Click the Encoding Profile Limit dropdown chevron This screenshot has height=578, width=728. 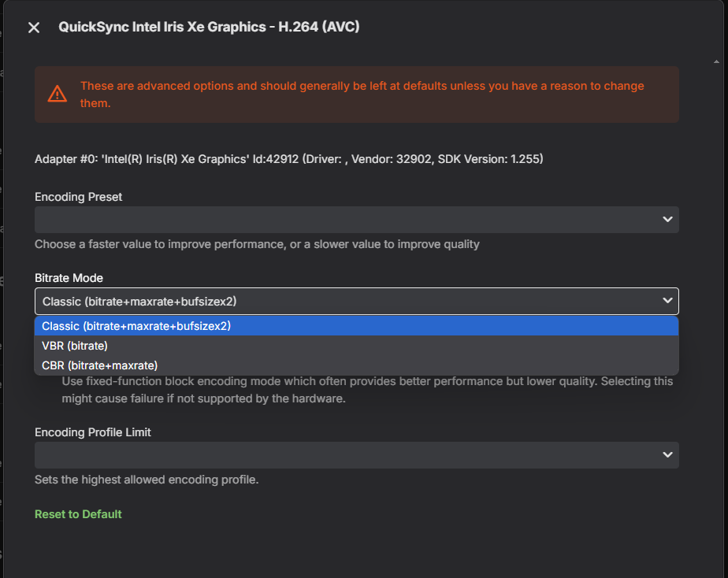click(x=667, y=454)
